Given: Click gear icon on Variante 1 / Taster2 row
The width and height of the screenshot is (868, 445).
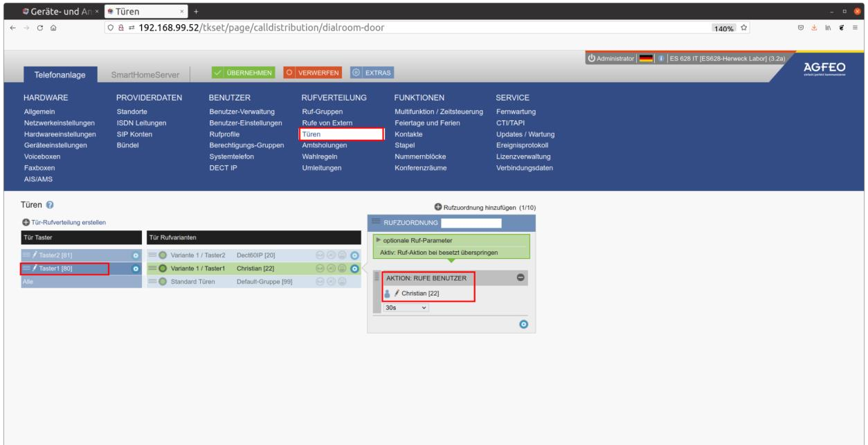Looking at the screenshot, I should (x=354, y=255).
